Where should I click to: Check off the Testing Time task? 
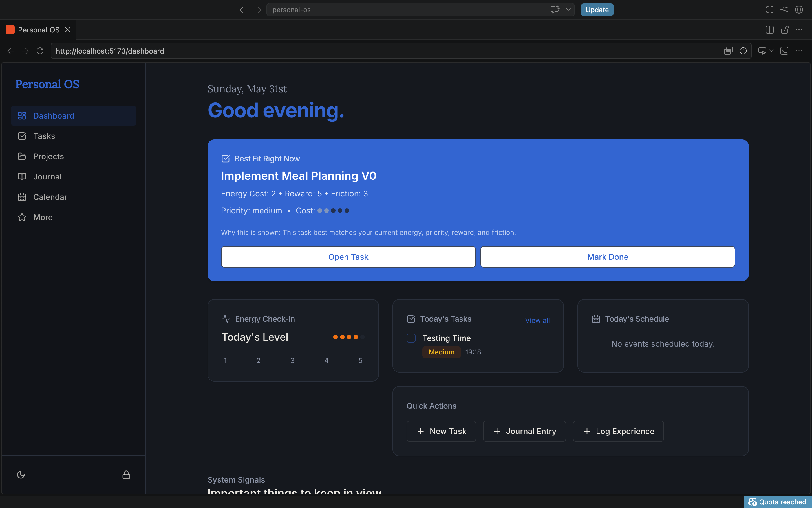(x=411, y=338)
